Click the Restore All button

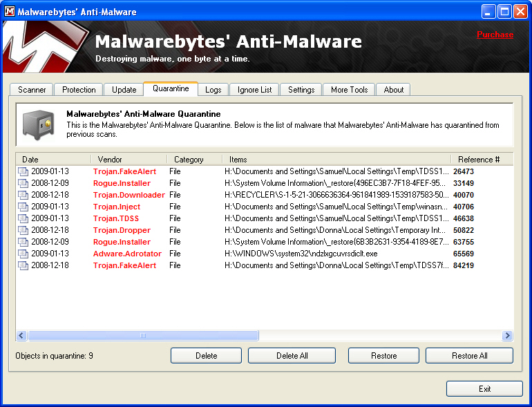coord(469,355)
